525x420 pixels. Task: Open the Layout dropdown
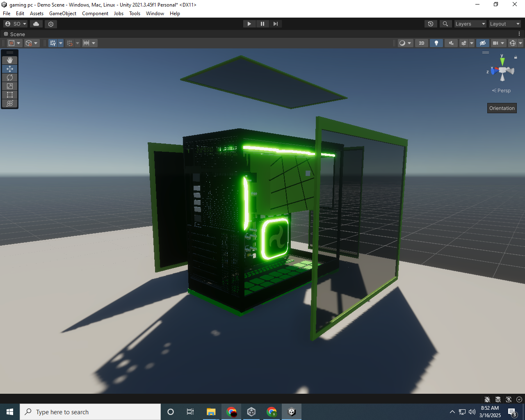point(504,24)
